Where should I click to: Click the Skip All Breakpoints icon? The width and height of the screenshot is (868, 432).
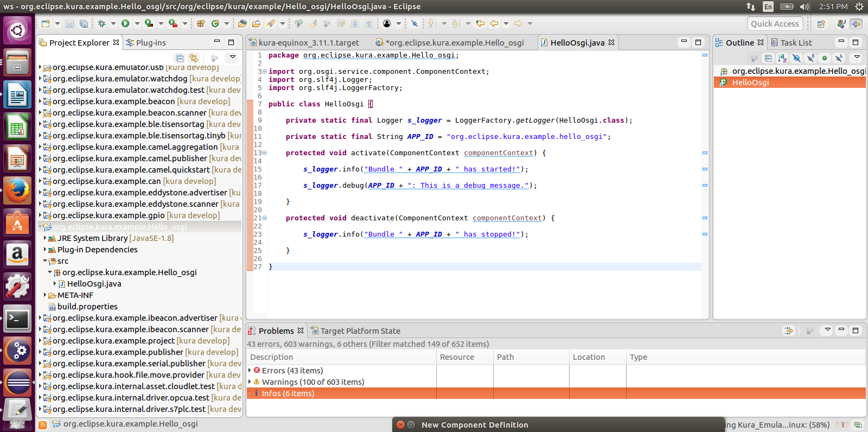click(x=414, y=23)
